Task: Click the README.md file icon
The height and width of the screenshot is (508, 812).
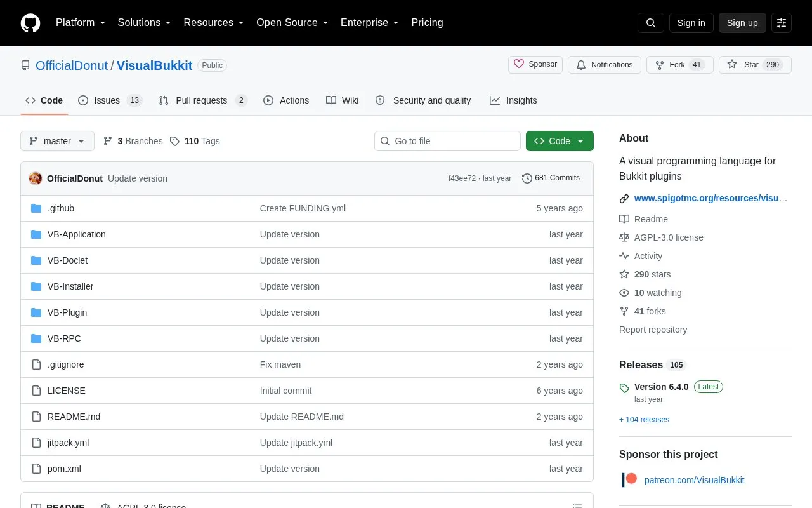Action: (36, 417)
